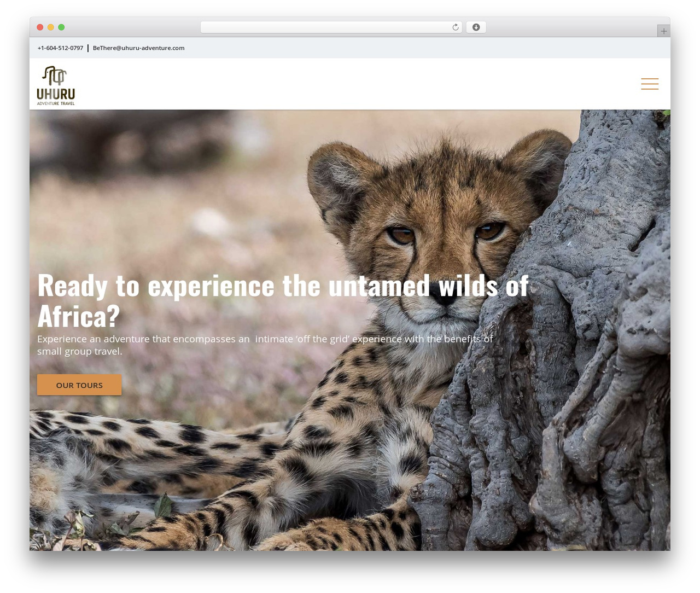Minimize the window with yellow button
This screenshot has height=593, width=700.
point(50,27)
